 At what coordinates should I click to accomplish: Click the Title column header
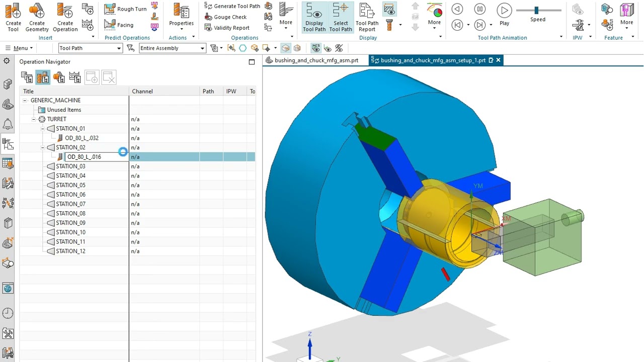click(74, 92)
